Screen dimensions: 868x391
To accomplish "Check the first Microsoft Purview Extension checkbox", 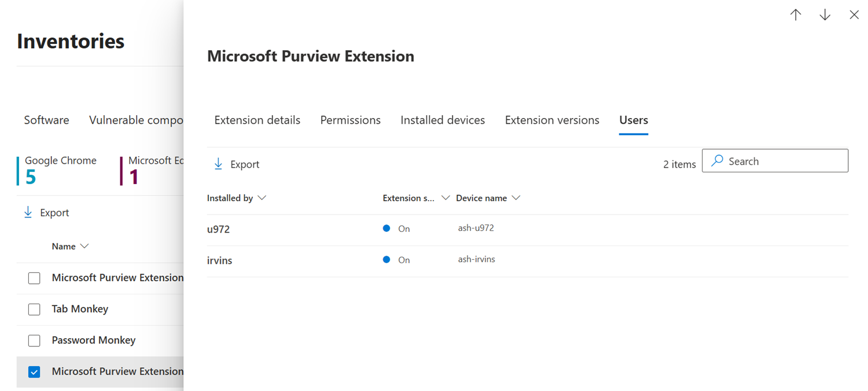I will [34, 278].
